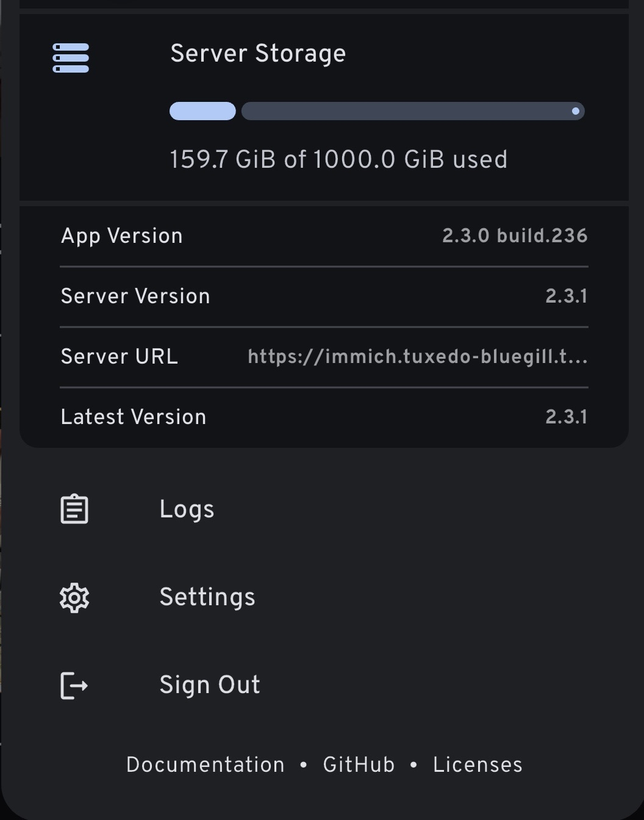This screenshot has width=644, height=820.
Task: Click the Latest Version 2.3.1 number
Action: pos(566,417)
